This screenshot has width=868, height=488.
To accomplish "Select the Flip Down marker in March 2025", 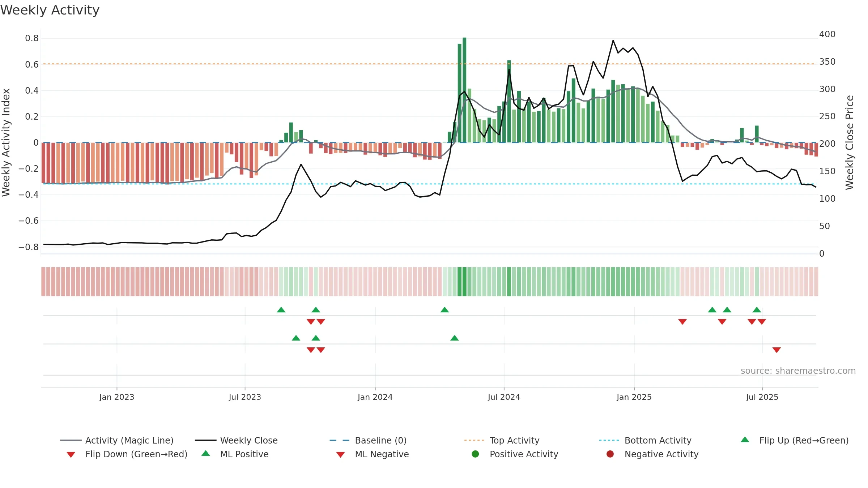I will [682, 322].
